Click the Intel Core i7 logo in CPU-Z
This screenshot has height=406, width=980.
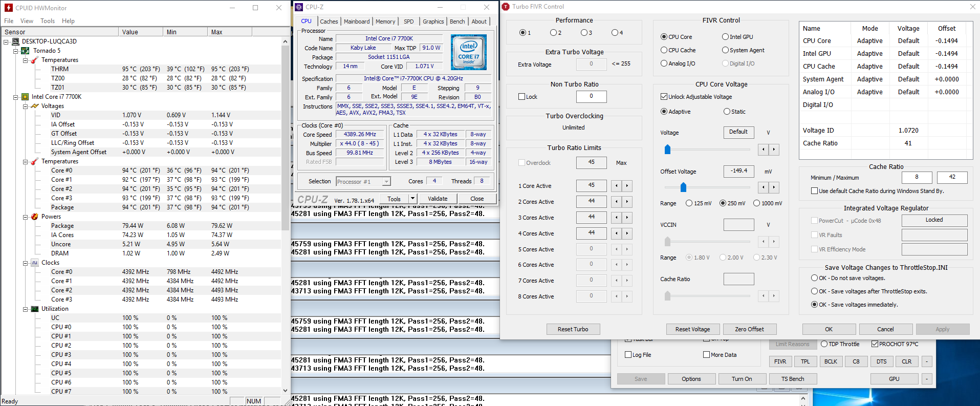point(468,52)
